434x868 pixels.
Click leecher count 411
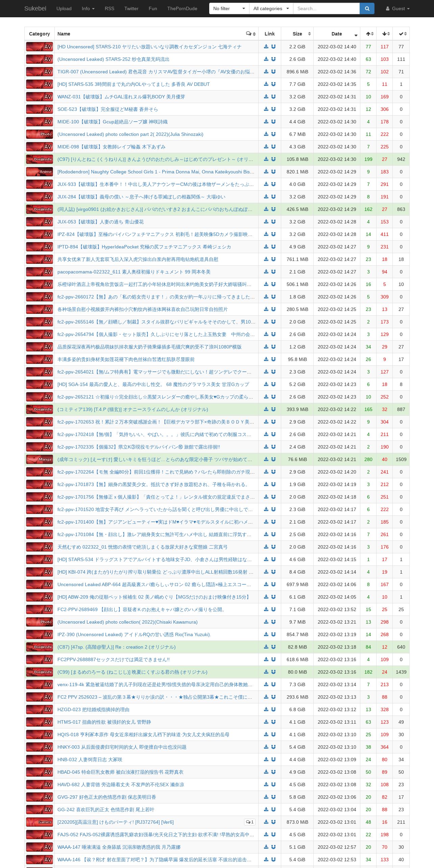pyautogui.click(x=385, y=234)
